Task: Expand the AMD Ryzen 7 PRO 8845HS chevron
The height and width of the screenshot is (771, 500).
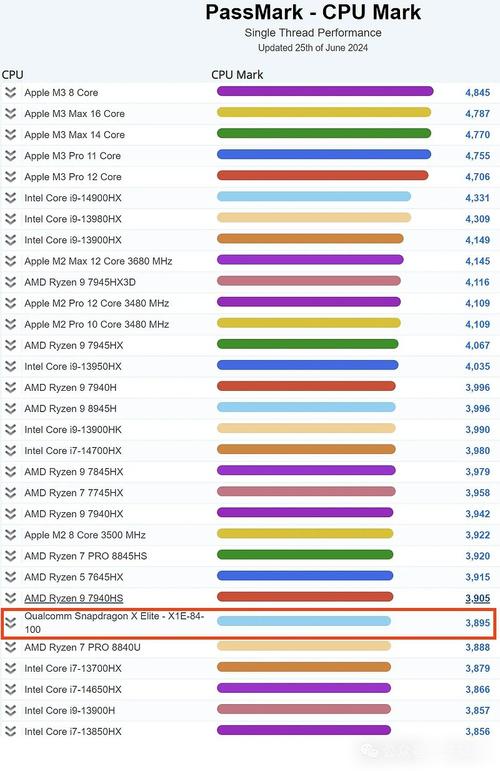Action: [10, 556]
